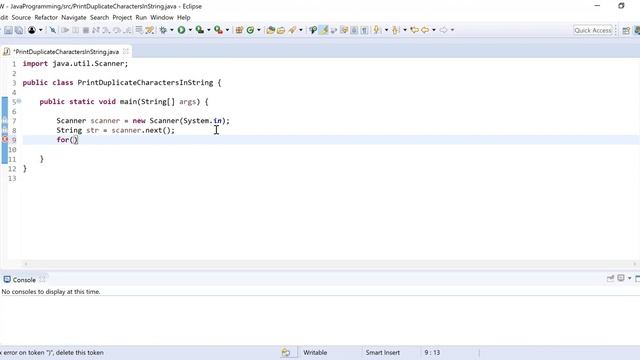Image resolution: width=640 pixels, height=360 pixels.
Task: Close the PrintDuplicateCharactersInString.java tab
Action: pos(126,51)
